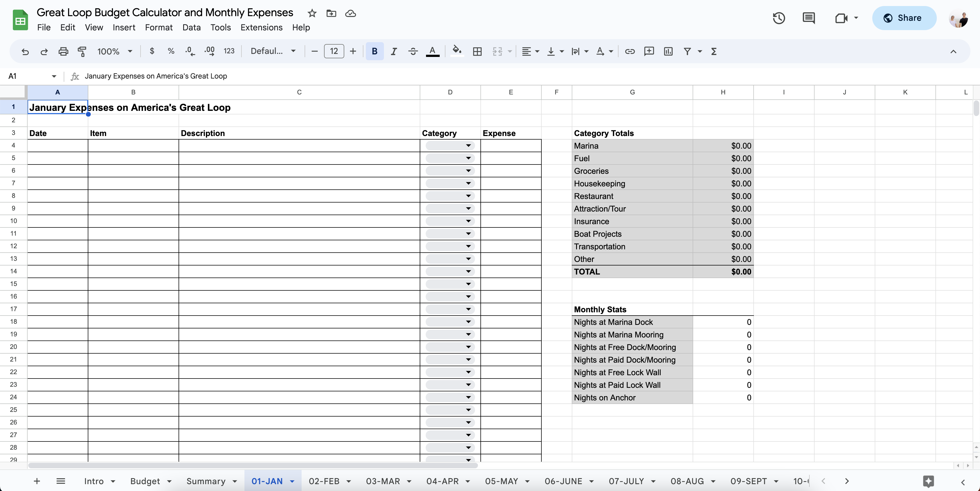Check cloud save status icon
Image resolution: width=980 pixels, height=491 pixels.
pyautogui.click(x=350, y=13)
